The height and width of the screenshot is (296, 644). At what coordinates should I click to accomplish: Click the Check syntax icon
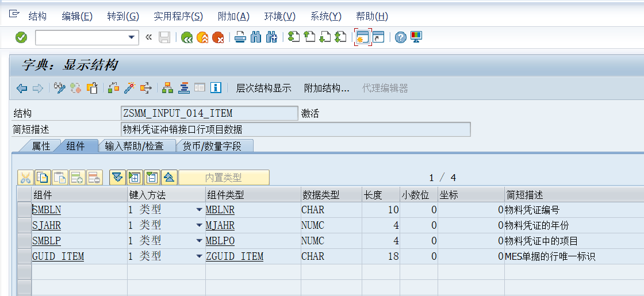[x=113, y=88]
